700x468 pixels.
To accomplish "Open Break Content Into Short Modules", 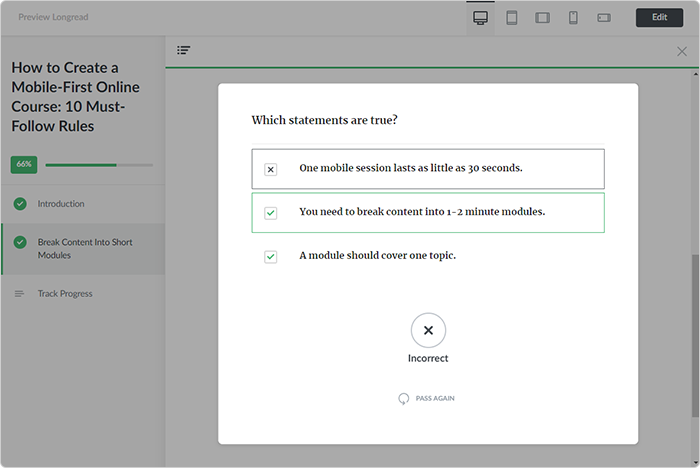I will tap(83, 249).
